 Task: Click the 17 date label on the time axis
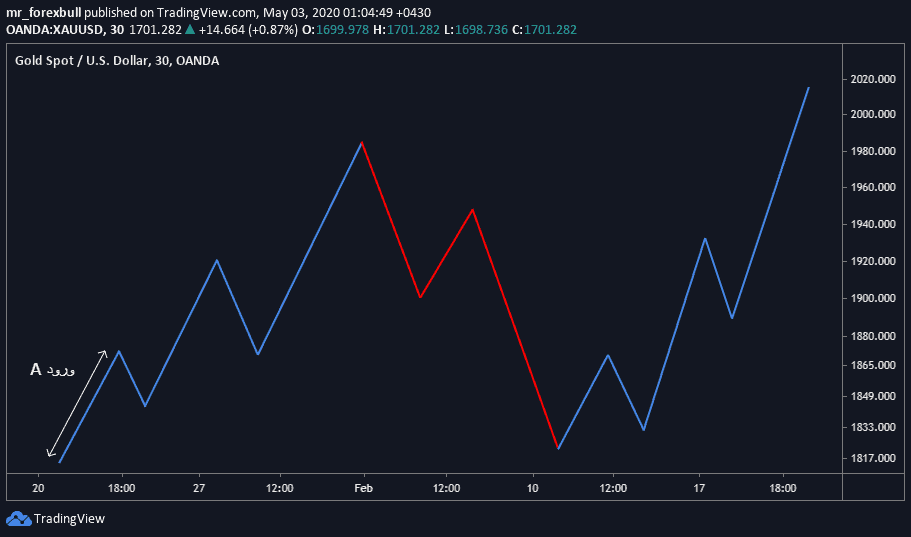[x=699, y=488]
